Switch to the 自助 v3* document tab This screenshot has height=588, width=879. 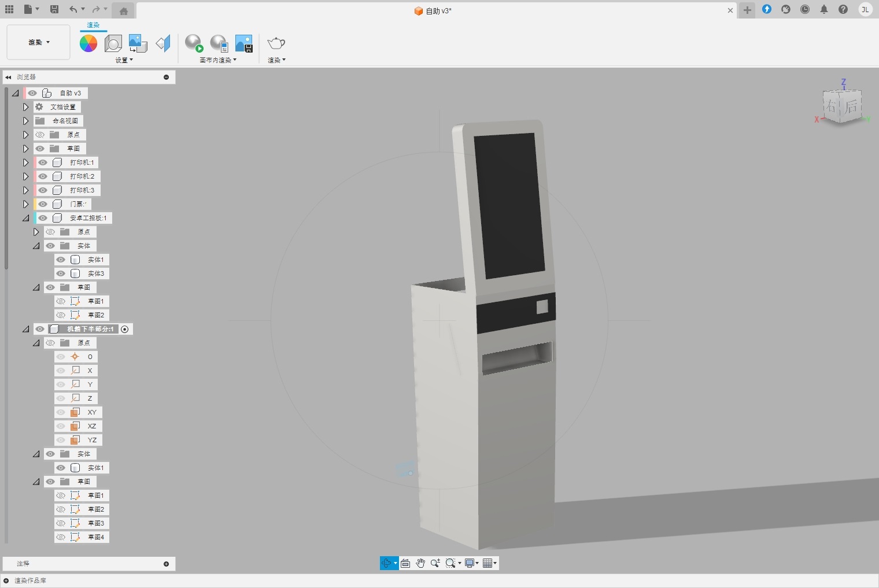click(437, 11)
